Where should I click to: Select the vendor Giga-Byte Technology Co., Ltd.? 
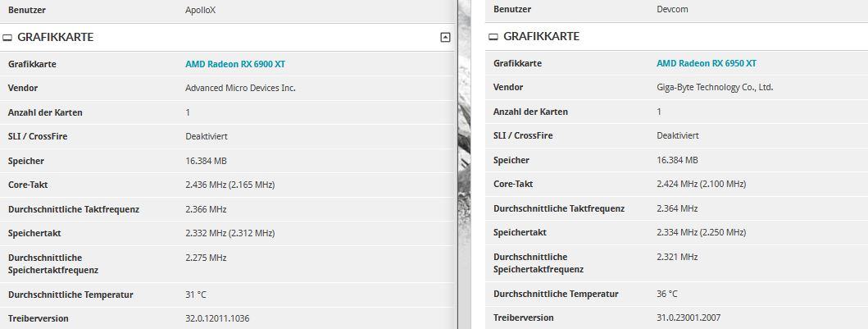715,87
